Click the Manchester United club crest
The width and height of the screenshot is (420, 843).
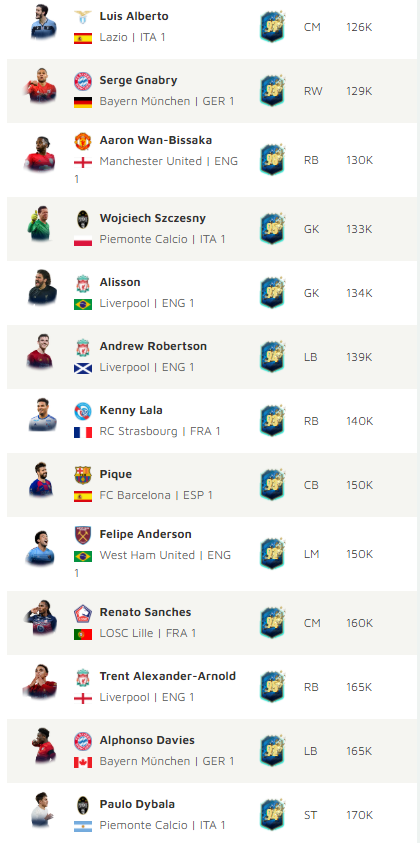pyautogui.click(x=83, y=141)
